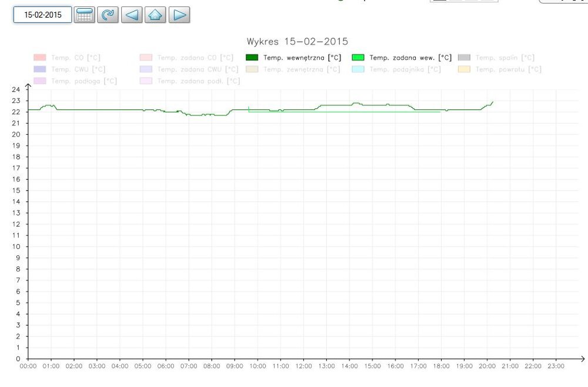Viewport: 588px width, 387px height.
Task: Toggle Temp. zadana wew. series in legend
Action: pos(402,58)
